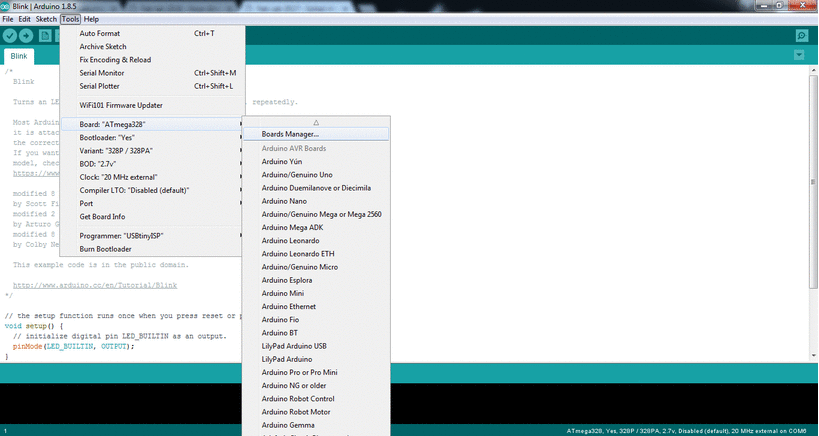The height and width of the screenshot is (436, 819).
Task: Expand the Compiler LTO submenu
Action: [152, 190]
